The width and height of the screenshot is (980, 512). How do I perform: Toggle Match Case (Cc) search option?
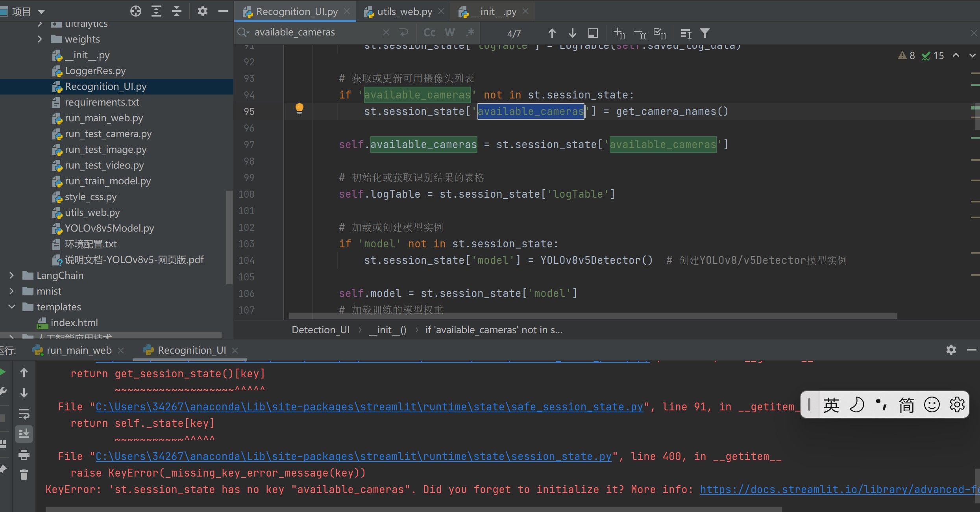[x=429, y=33]
